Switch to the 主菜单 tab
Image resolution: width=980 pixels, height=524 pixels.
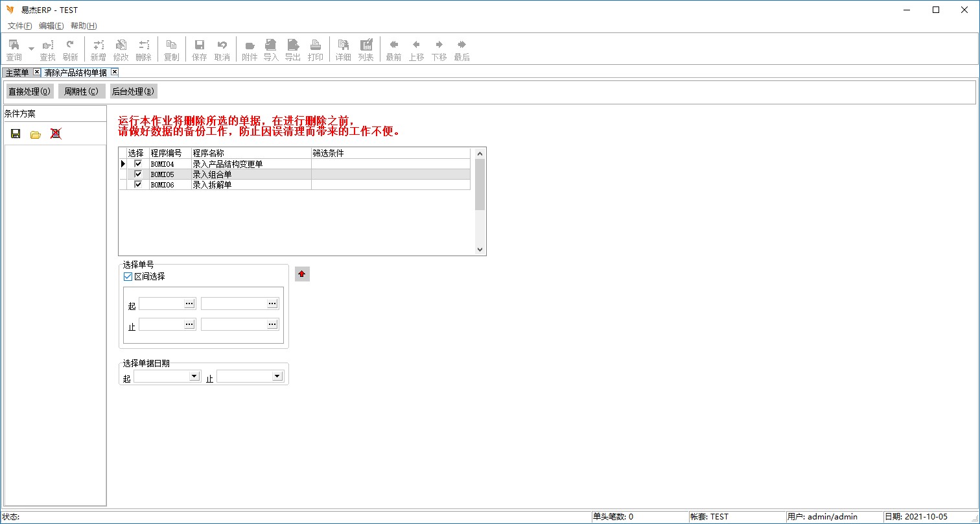[x=17, y=73]
